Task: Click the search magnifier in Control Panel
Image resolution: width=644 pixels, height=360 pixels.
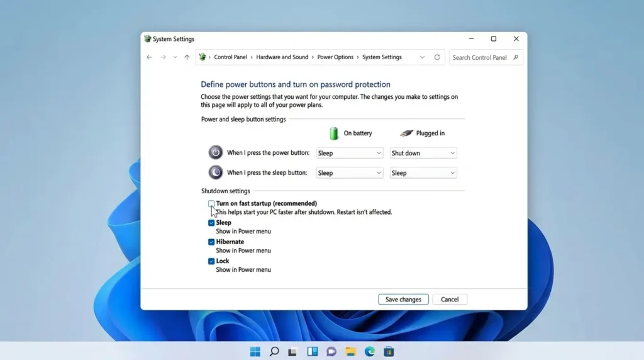Action: coord(516,57)
